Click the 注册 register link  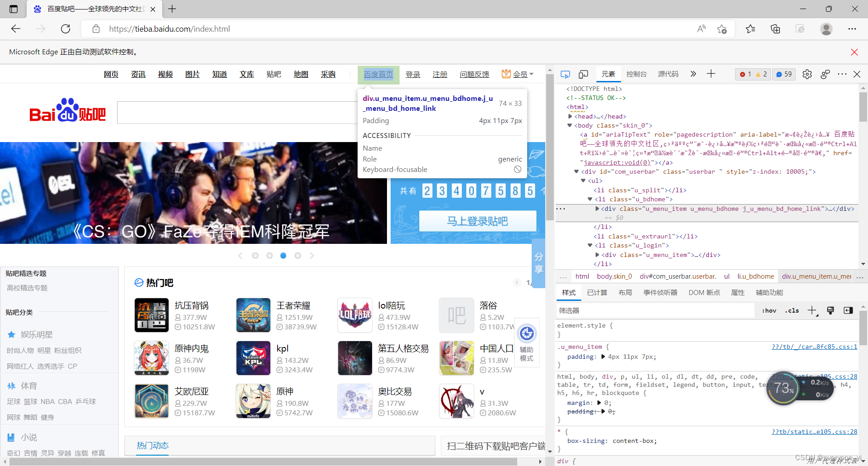click(440, 75)
